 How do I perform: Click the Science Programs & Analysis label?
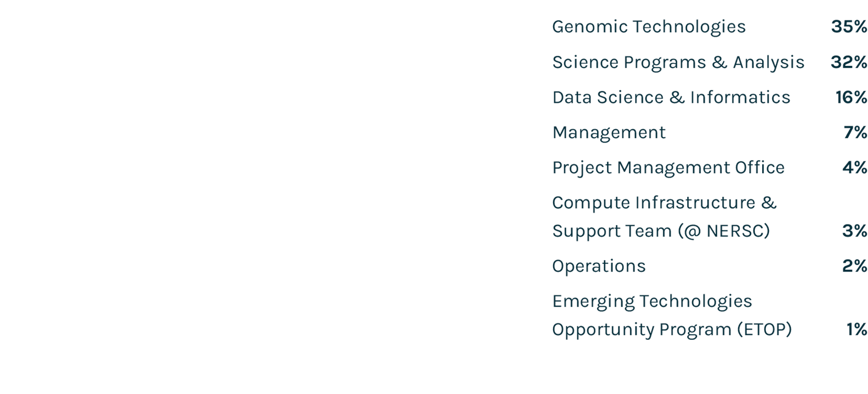pyautogui.click(x=678, y=62)
